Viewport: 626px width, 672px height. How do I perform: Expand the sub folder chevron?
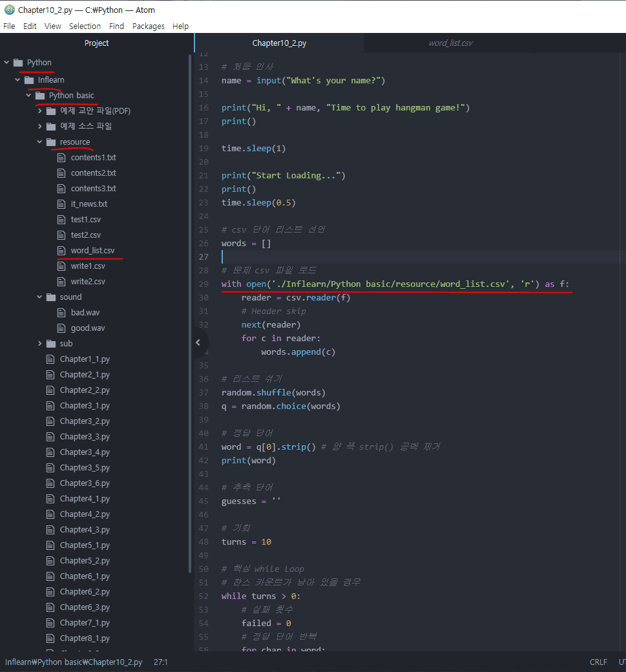40,343
